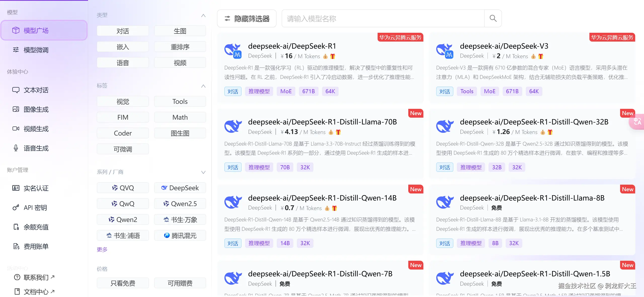Enable the Tools tag filter
Image resolution: width=644 pixels, height=297 pixels.
[180, 102]
